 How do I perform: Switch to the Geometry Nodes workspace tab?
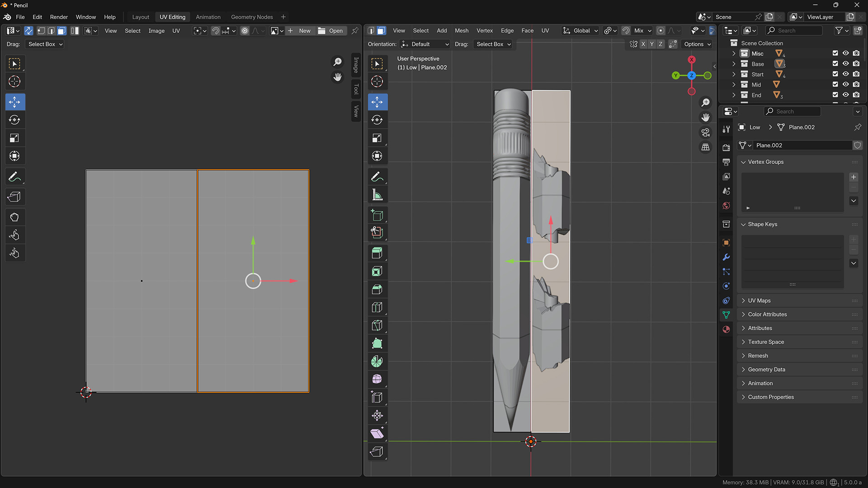click(252, 17)
